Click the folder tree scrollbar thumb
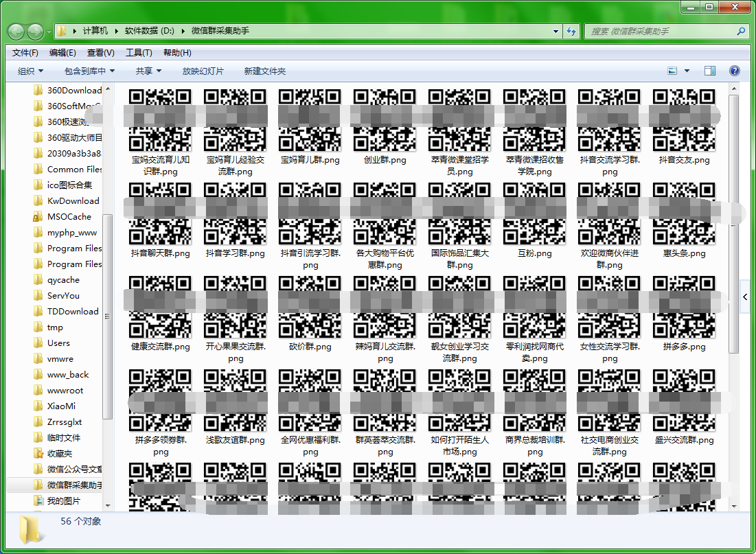The width and height of the screenshot is (756, 554). [107, 316]
